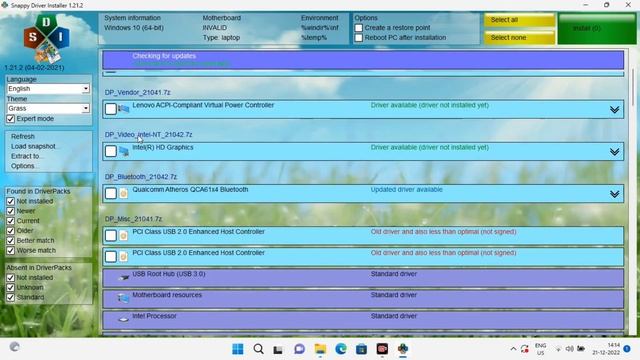This screenshot has height=360, width=640.
Task: Click the driver list vertical scrollbar
Action: 633,88
